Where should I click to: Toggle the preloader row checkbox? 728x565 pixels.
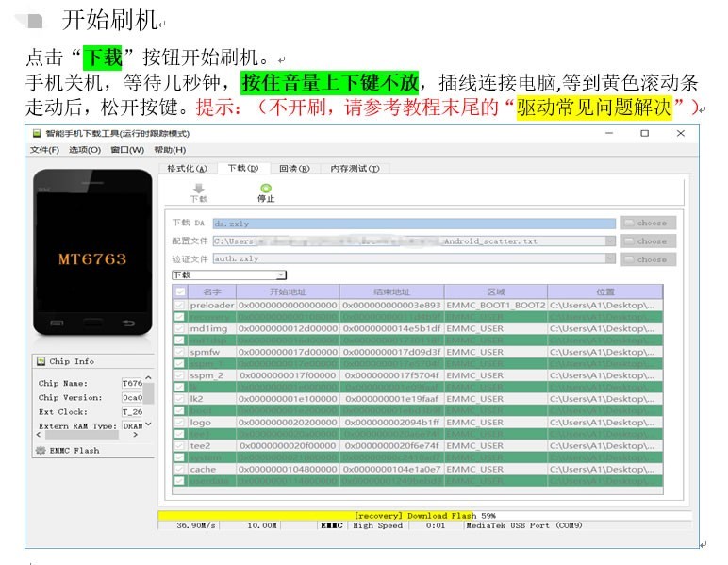[x=179, y=305]
